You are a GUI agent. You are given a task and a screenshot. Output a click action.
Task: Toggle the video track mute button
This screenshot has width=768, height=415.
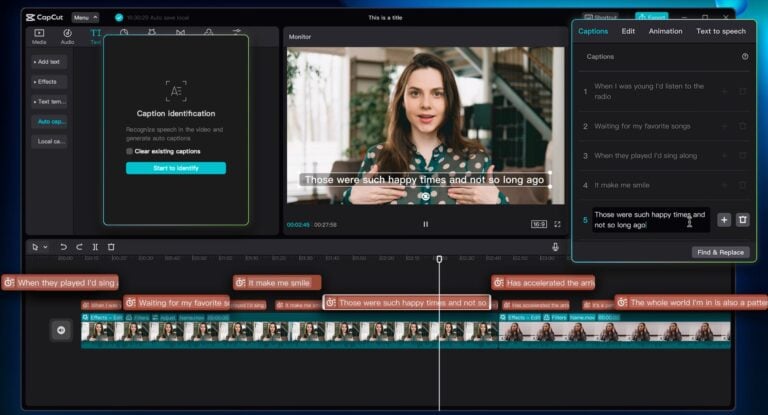[61, 330]
